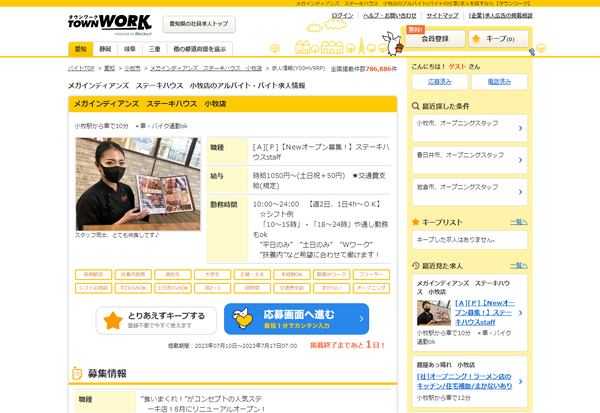Click the 高校生 tag
600x413 pixels.
coord(173,274)
